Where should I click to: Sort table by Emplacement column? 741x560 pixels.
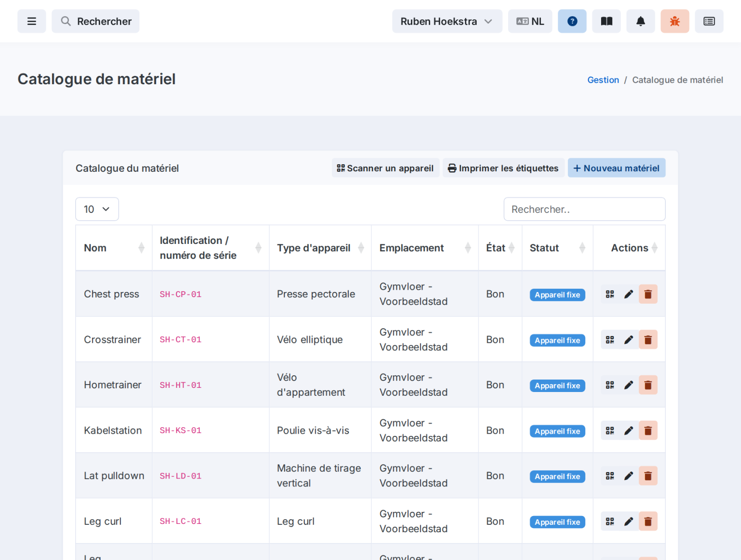tap(425, 248)
